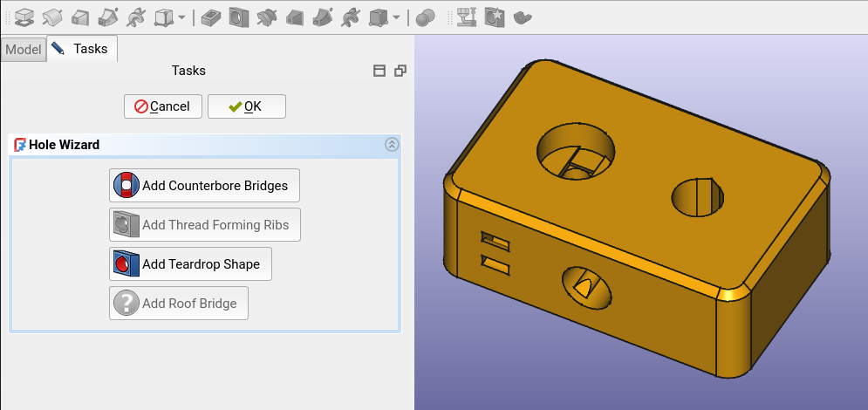Select the Subtractive Loft tool icon
This screenshot has width=868, height=410.
coord(295,17)
